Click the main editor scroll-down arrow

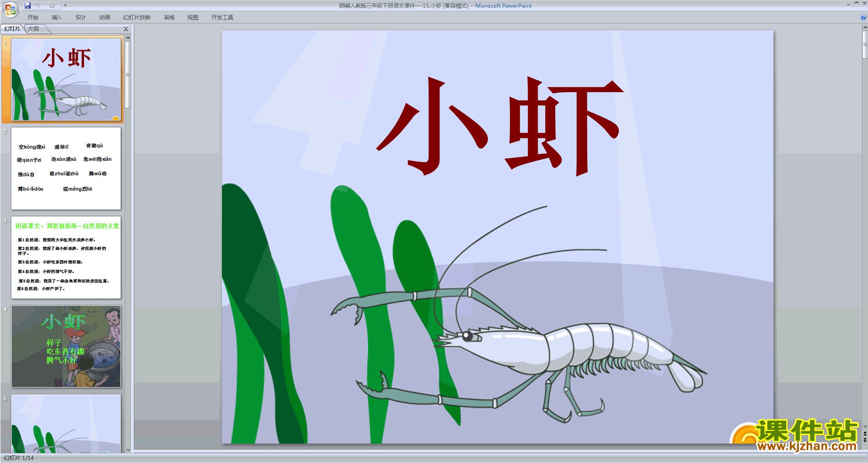[x=865, y=426]
